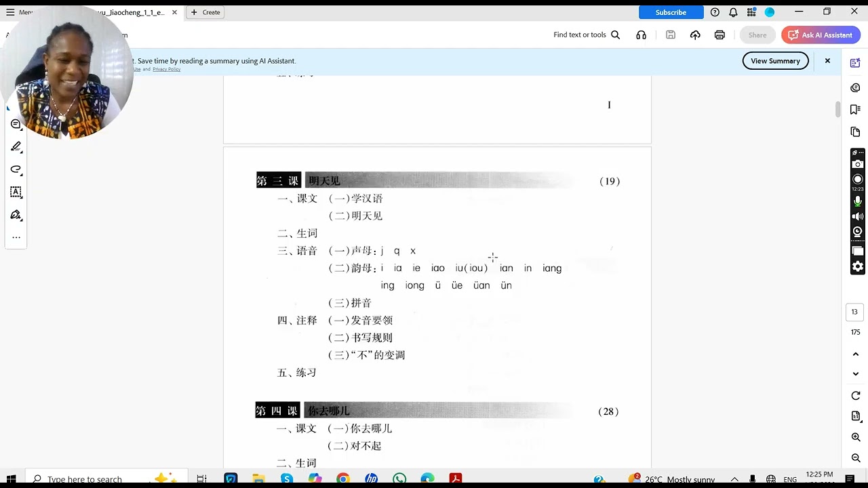868x488 pixels.
Task: Select the text box recognize tool
Action: click(16, 192)
